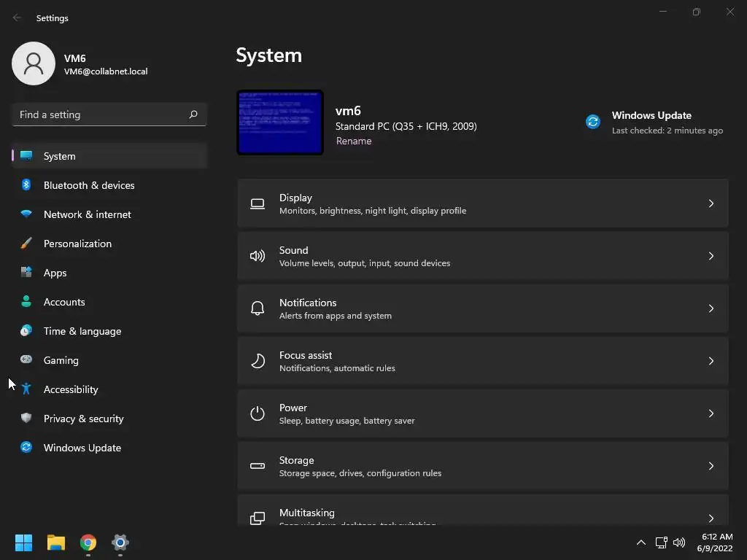The image size is (747, 560).
Task: Click the Multitasking windows icon
Action: click(258, 518)
